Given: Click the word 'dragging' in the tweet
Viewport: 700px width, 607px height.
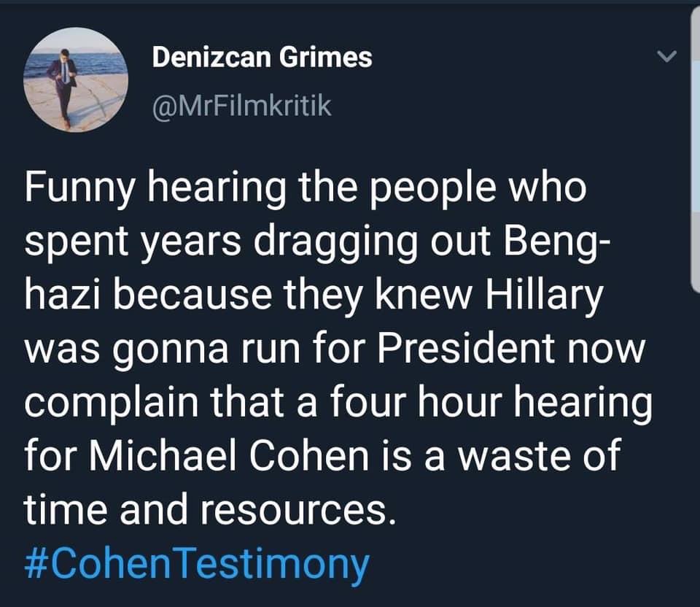Looking at the screenshot, I should 337,243.
